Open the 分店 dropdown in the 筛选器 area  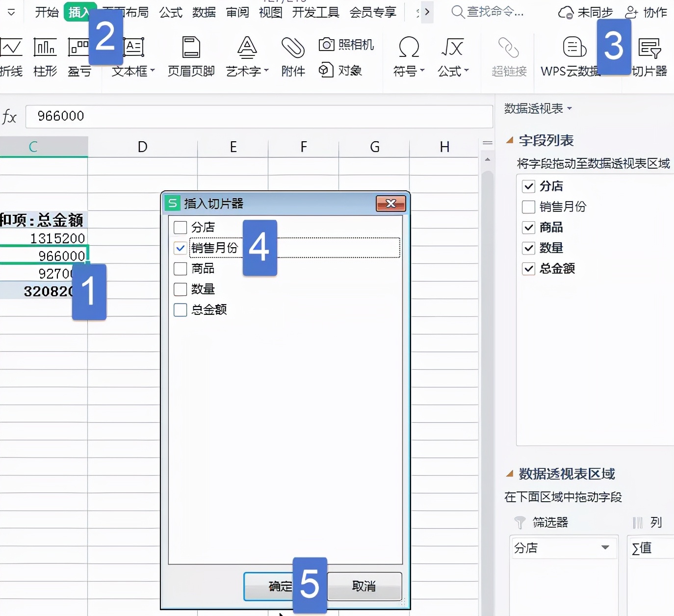point(605,548)
